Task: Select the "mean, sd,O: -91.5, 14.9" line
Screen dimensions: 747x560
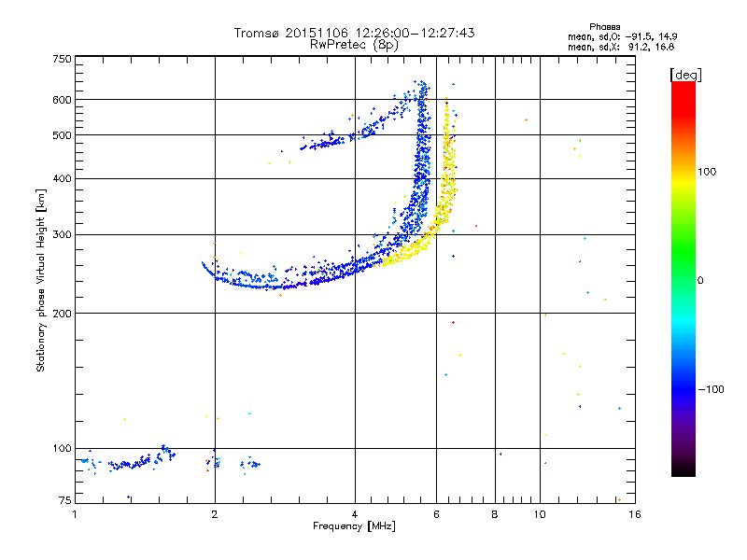Action: click(622, 36)
